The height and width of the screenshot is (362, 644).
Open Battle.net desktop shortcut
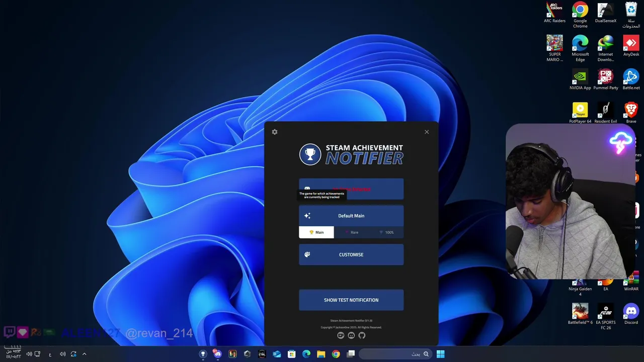point(631,79)
